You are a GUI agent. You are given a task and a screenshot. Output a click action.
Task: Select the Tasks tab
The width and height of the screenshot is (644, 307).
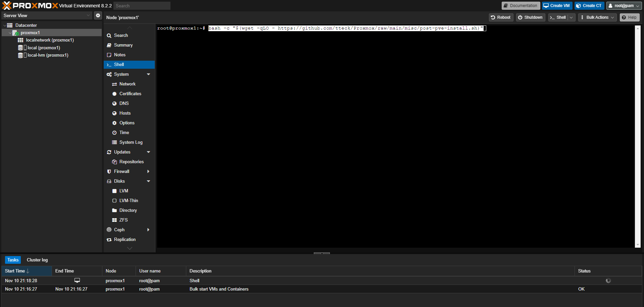[x=13, y=260]
